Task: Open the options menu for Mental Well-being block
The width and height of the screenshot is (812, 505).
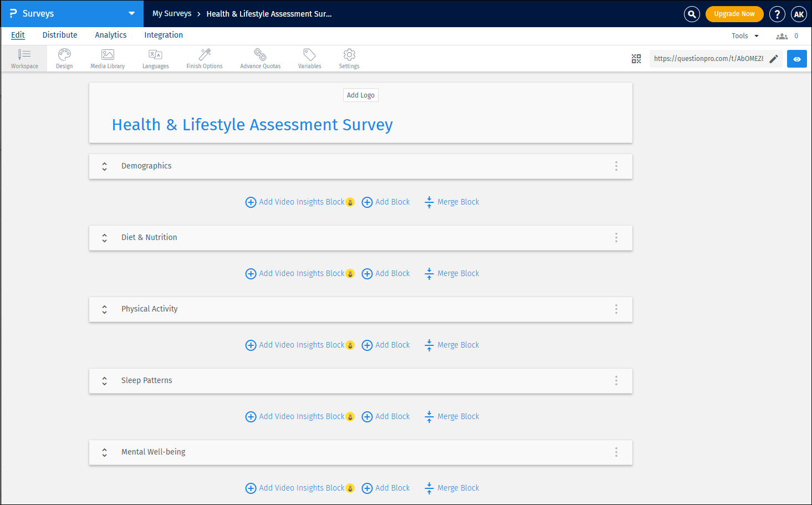Action: (616, 452)
